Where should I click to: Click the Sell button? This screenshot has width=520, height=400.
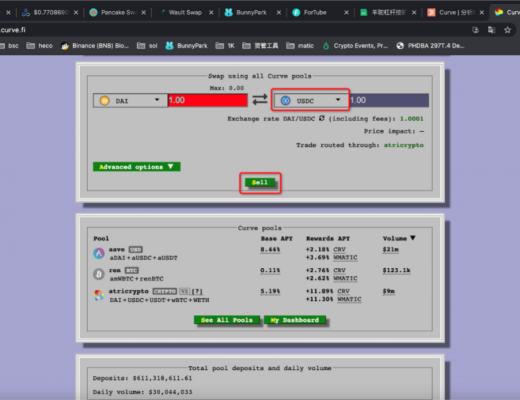[x=260, y=182]
